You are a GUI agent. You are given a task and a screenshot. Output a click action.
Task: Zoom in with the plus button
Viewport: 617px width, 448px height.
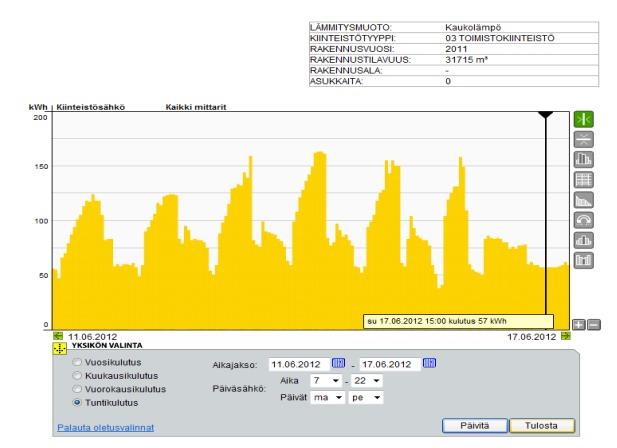579,325
